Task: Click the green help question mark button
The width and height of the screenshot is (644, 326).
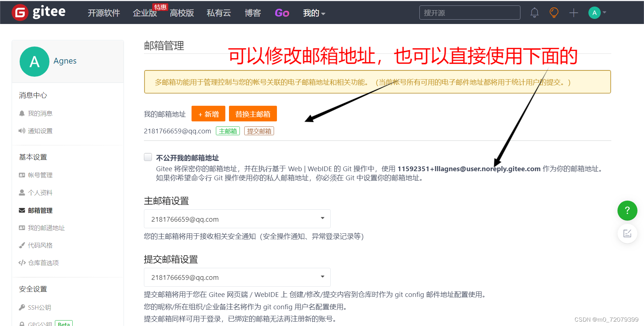Action: [x=627, y=210]
